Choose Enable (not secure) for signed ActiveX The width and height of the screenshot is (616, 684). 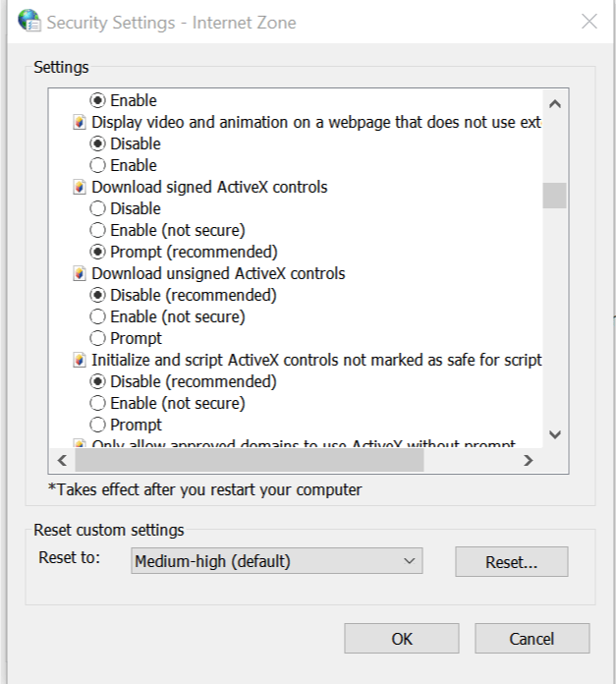pos(97,230)
